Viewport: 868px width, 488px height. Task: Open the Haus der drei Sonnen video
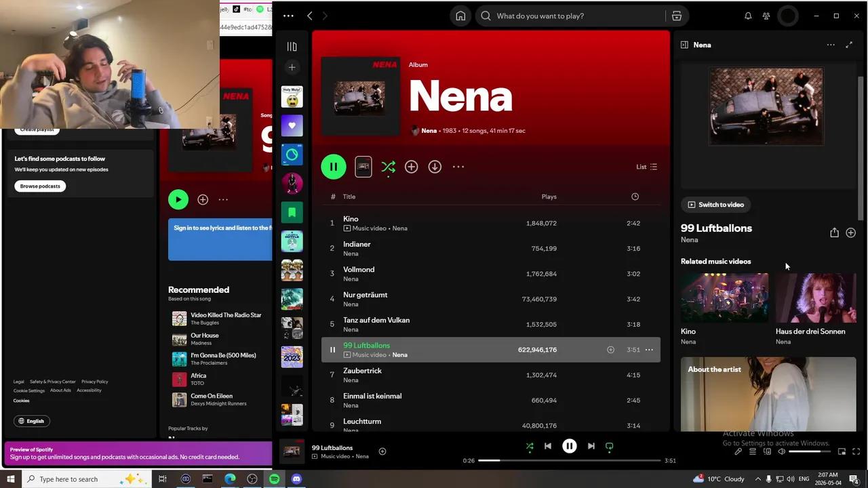(816, 309)
